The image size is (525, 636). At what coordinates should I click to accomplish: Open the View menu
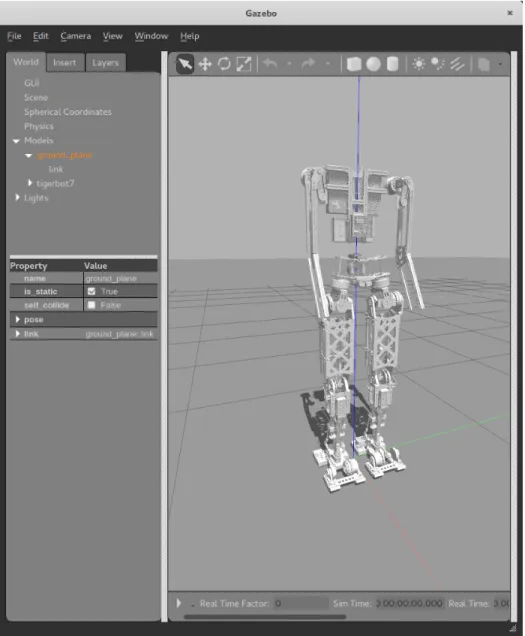[112, 36]
